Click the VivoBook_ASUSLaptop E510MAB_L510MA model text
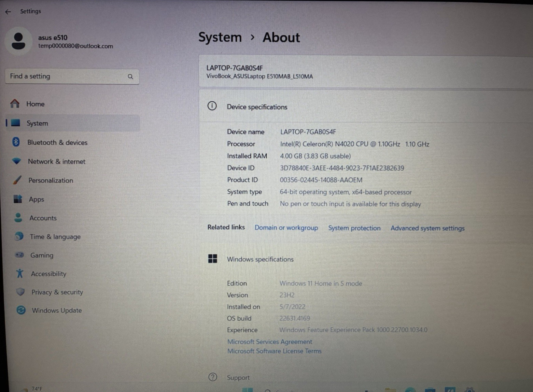 (x=260, y=76)
